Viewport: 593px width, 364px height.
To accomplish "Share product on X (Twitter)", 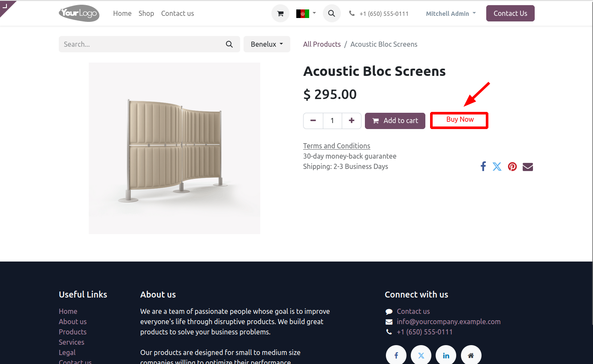I will click(x=497, y=166).
